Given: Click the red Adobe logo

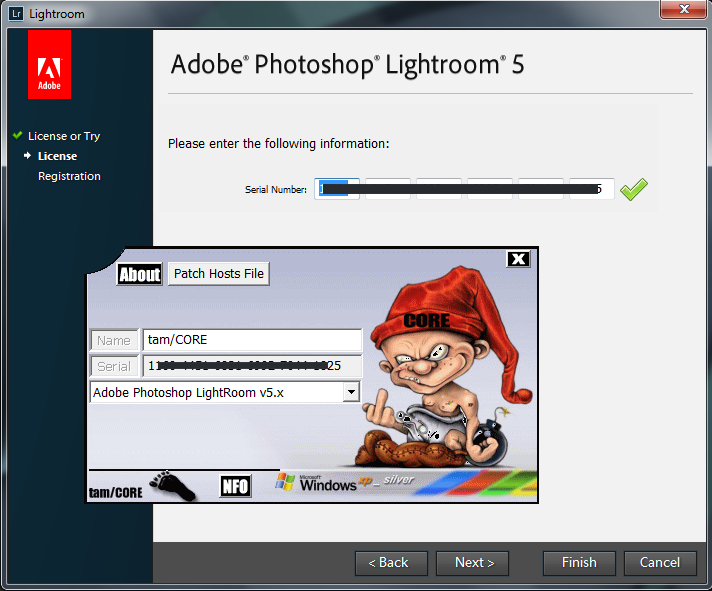Looking at the screenshot, I should point(49,64).
